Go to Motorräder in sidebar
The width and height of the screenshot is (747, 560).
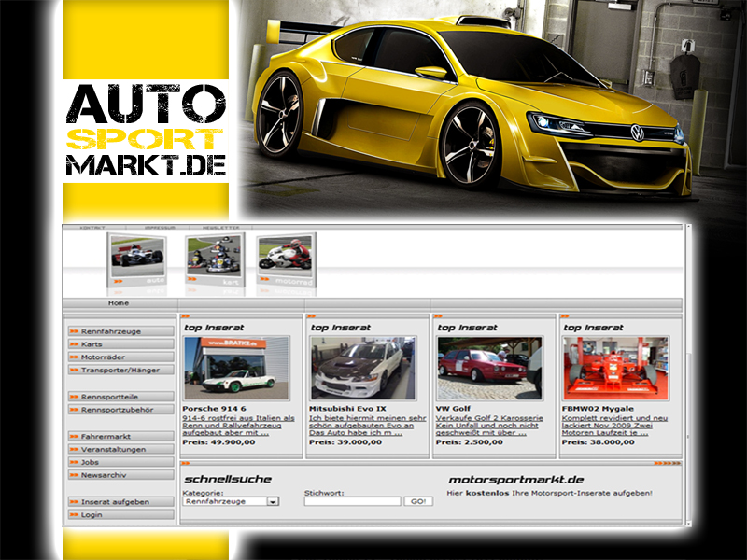point(121,357)
